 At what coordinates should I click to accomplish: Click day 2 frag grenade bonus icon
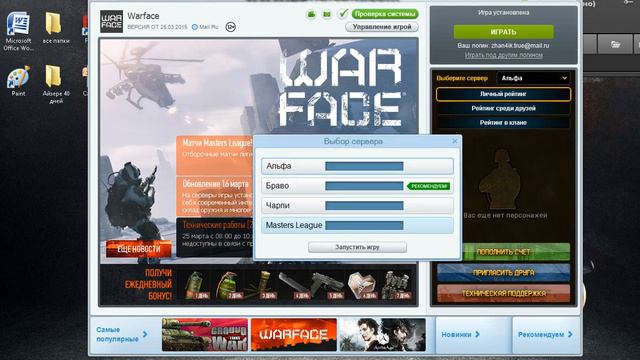tap(229, 285)
